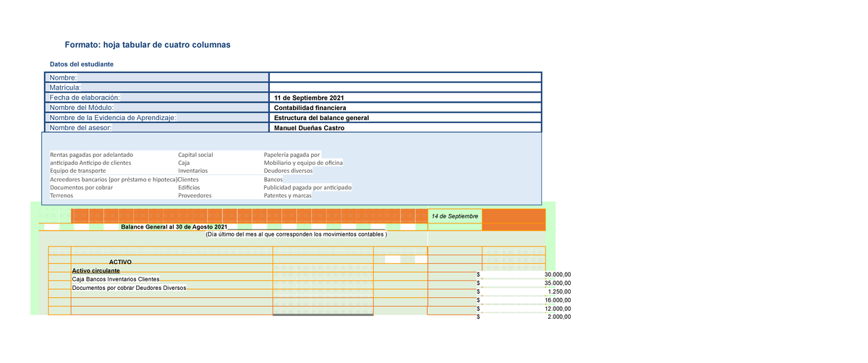Click the note '(Día último del mes...)'
Screen dimensions: 868x363
point(297,234)
